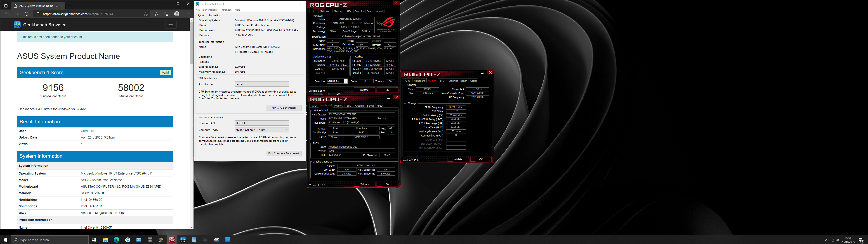The image size is (868, 244).
Task: Add this page to favorites star icon
Action: (146, 14)
